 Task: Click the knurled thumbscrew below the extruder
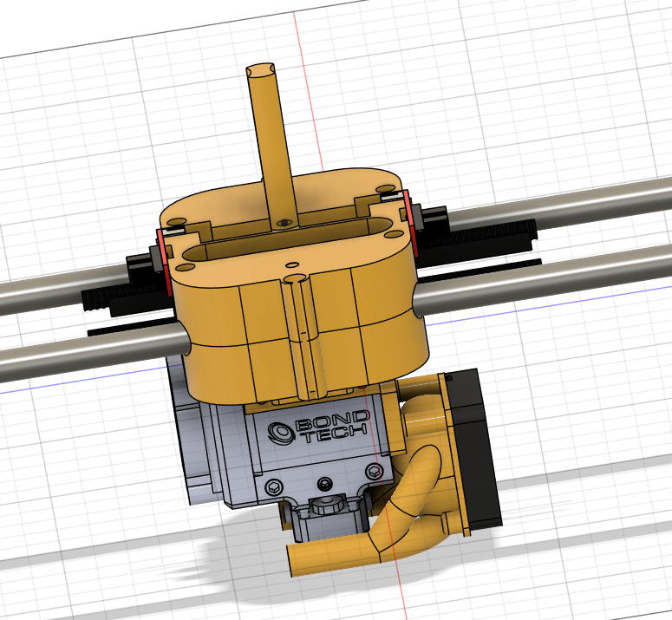click(329, 504)
